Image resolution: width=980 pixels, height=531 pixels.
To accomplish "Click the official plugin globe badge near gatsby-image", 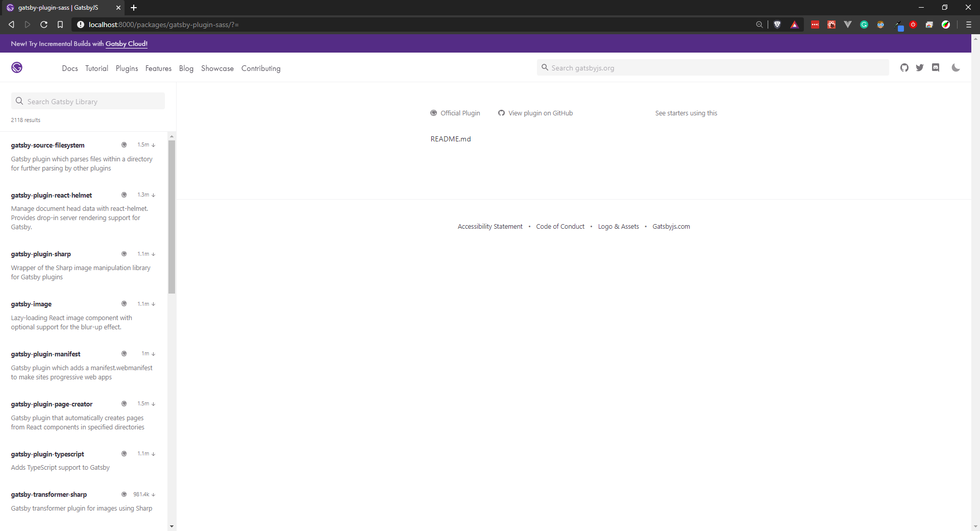I will (x=124, y=304).
